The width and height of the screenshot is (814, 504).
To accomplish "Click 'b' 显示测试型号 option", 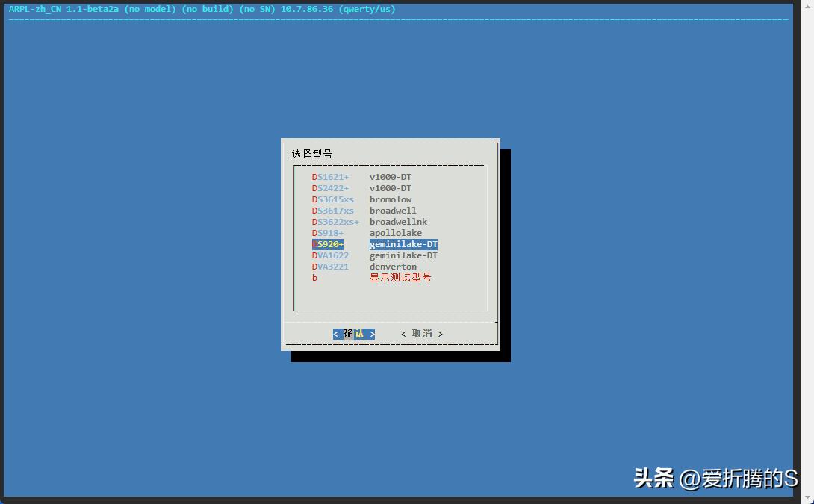I will [x=372, y=278].
